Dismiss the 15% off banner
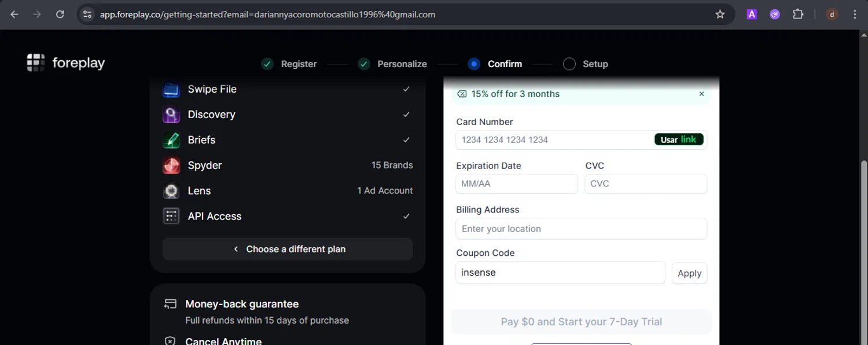 701,94
